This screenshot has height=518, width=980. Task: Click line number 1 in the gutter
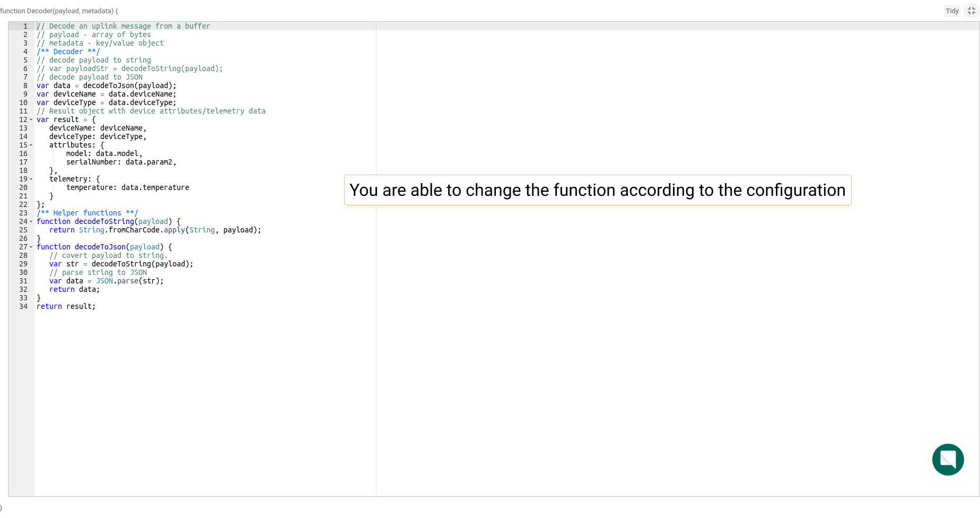[x=25, y=26]
